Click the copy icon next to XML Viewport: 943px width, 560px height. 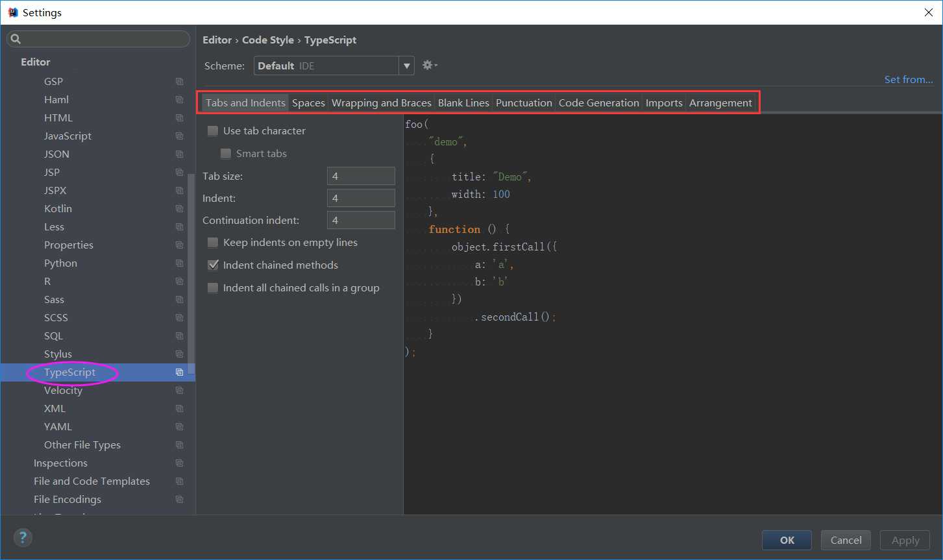tap(179, 409)
